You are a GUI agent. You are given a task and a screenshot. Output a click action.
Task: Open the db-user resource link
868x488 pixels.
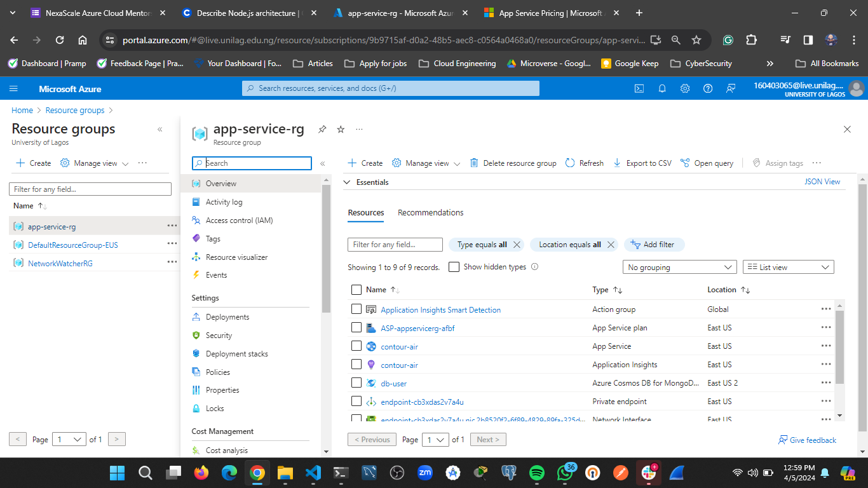click(394, 384)
